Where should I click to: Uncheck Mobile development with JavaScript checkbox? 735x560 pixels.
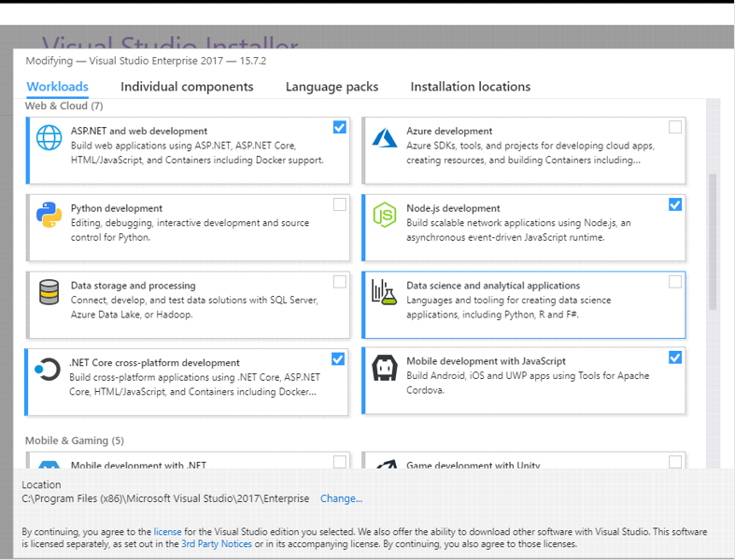(x=675, y=357)
